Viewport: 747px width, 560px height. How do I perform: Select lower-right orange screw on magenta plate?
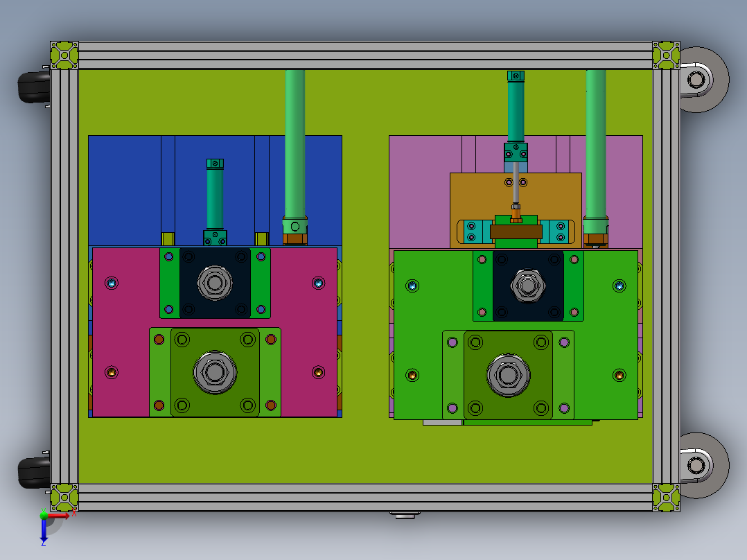[x=318, y=372]
